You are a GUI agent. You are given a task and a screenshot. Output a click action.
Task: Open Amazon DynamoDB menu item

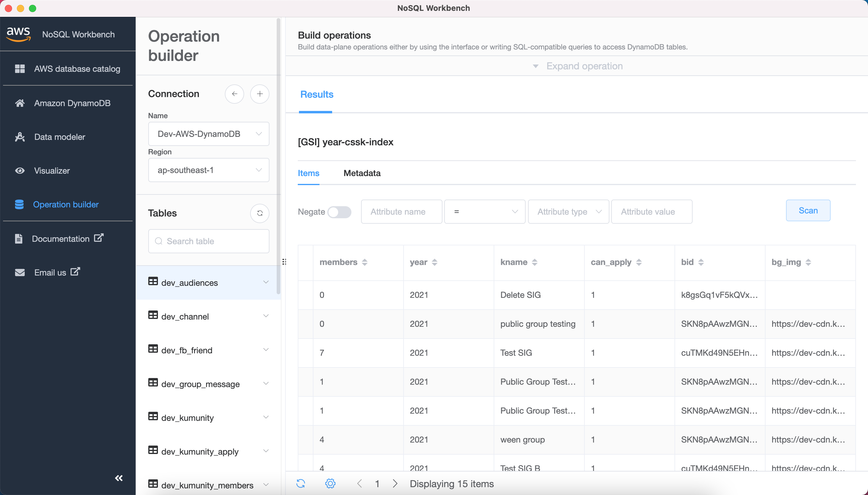click(72, 103)
